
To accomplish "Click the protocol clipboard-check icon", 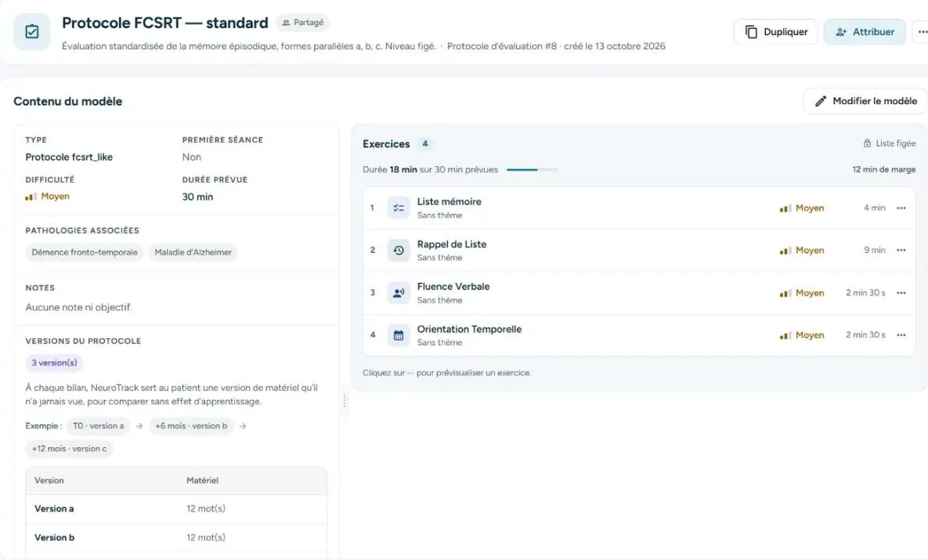I will pyautogui.click(x=32, y=32).
